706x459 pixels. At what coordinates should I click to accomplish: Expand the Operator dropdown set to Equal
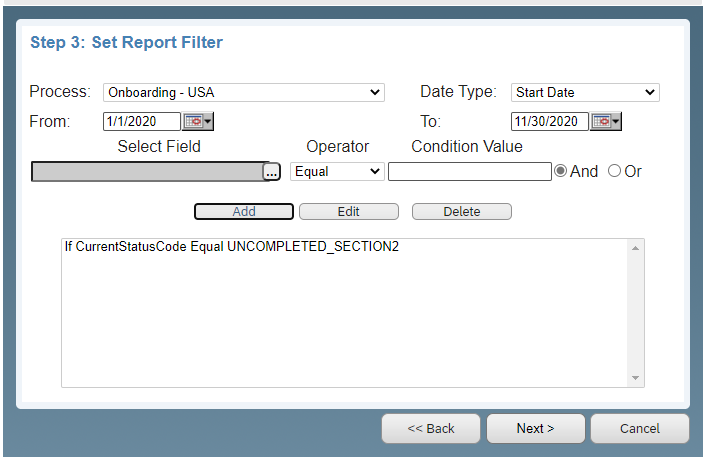click(x=337, y=172)
